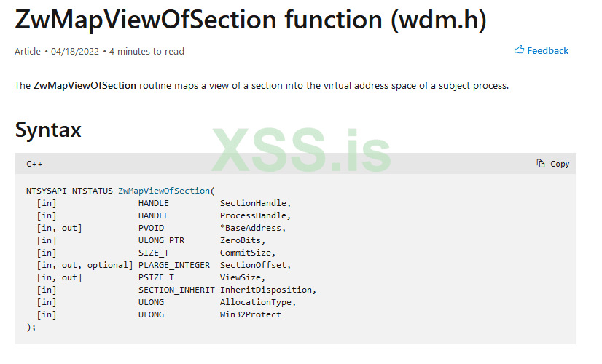This screenshot has width=602, height=364.
Task: Click the Win32Protect parameter name
Action: click(250, 314)
